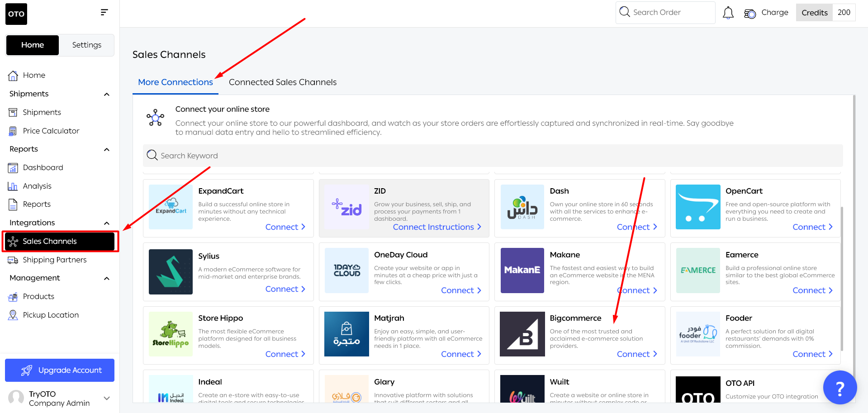868x413 pixels.
Task: Connect the Eamerce store
Action: click(x=813, y=290)
